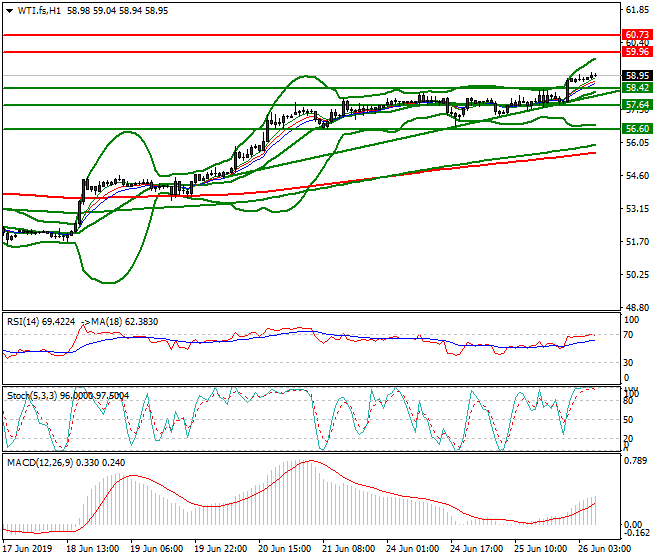The image size is (660, 560).
Task: Click the Stochastic 50 scale value
Action: click(628, 420)
